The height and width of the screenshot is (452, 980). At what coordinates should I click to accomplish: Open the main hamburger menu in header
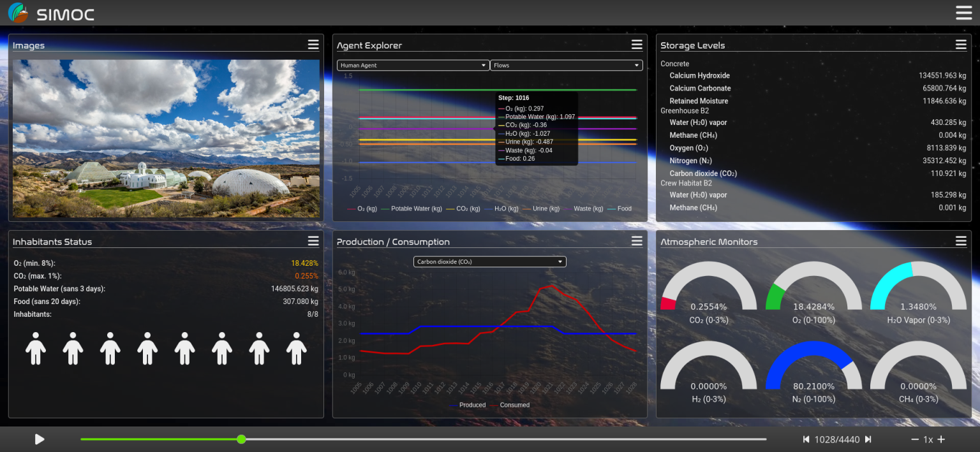tap(963, 13)
